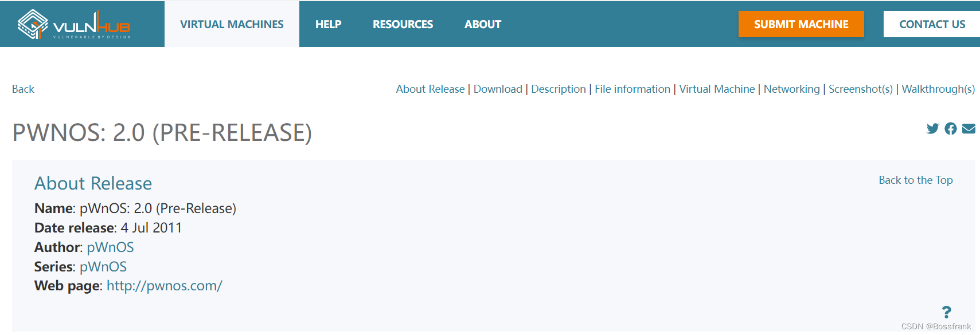Click the Submit Machine button
Image resolution: width=980 pixels, height=335 pixels.
point(801,24)
